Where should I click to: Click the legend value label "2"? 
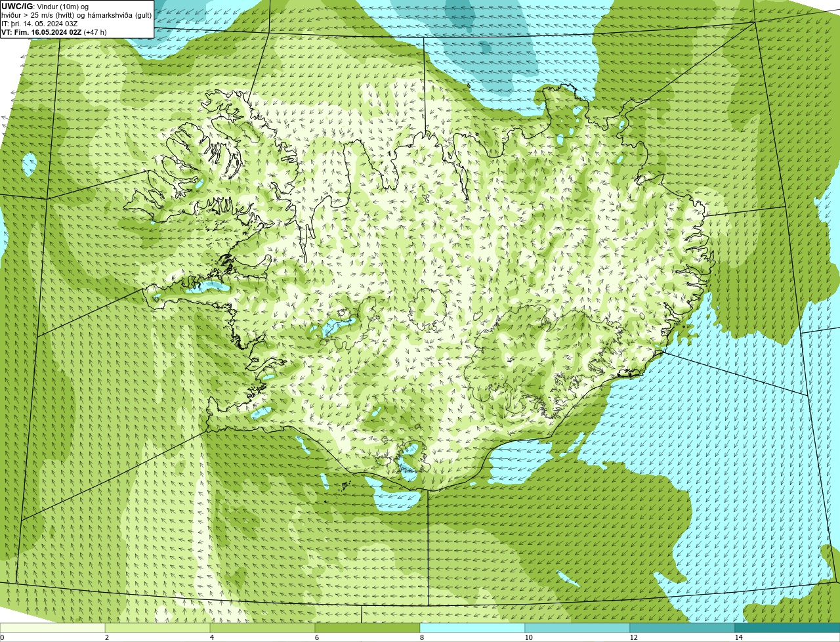106,637
